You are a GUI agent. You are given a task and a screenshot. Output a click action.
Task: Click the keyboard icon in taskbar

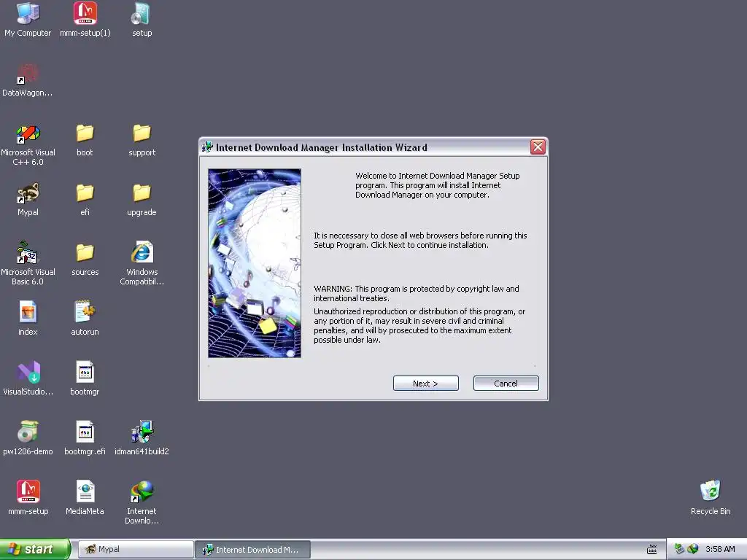pyautogui.click(x=651, y=550)
